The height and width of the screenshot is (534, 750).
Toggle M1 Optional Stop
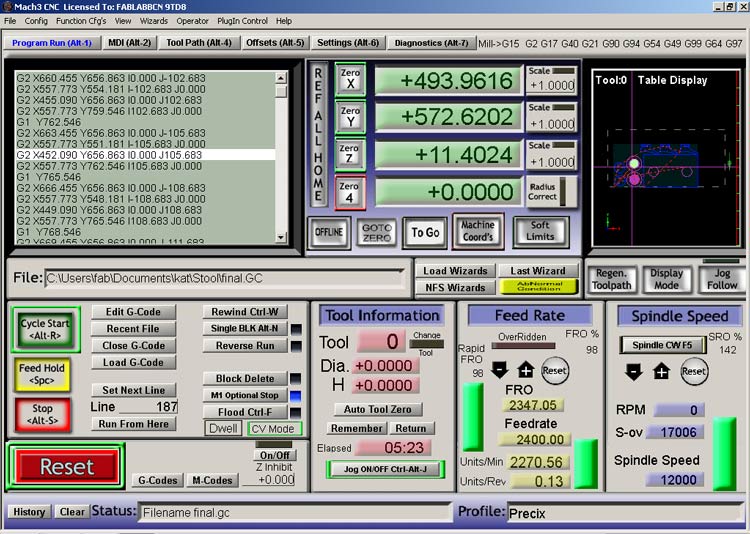click(245, 395)
